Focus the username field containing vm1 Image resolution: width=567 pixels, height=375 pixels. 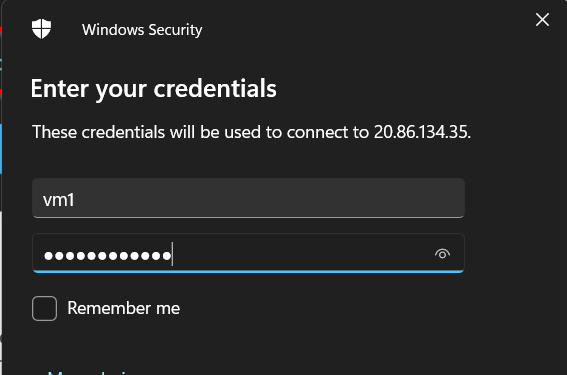[x=248, y=198]
